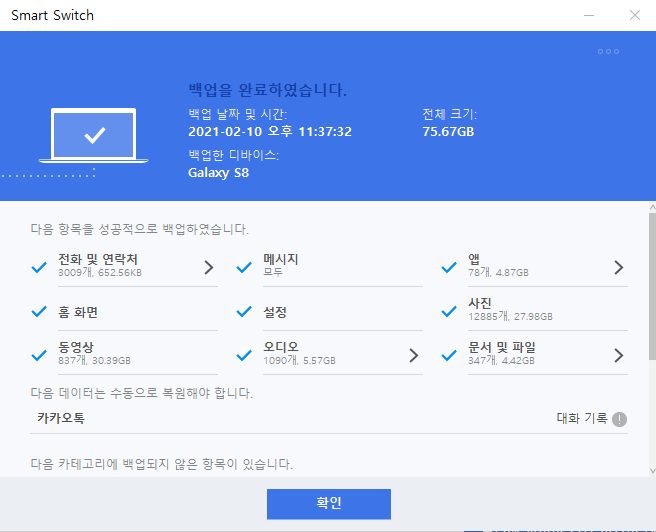Click checkmark beside 동영상
Screen dimensions: 656x532
tap(39, 356)
